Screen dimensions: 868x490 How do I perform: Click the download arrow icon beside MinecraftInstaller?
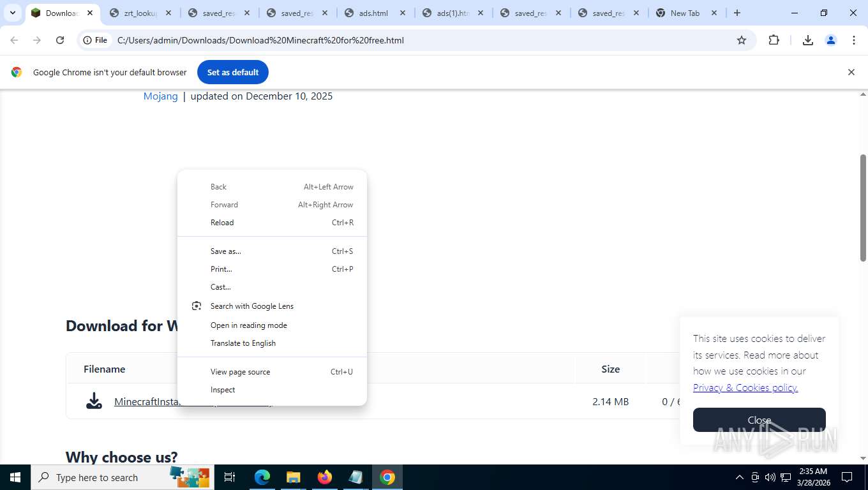94,401
